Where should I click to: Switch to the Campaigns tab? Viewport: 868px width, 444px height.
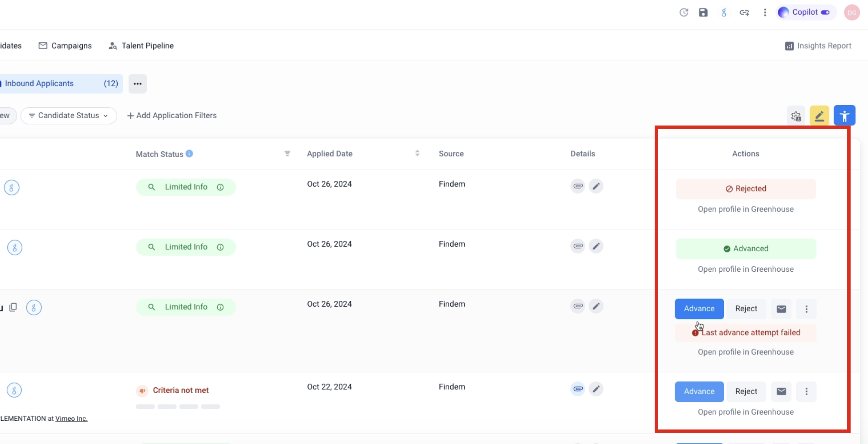click(65, 46)
